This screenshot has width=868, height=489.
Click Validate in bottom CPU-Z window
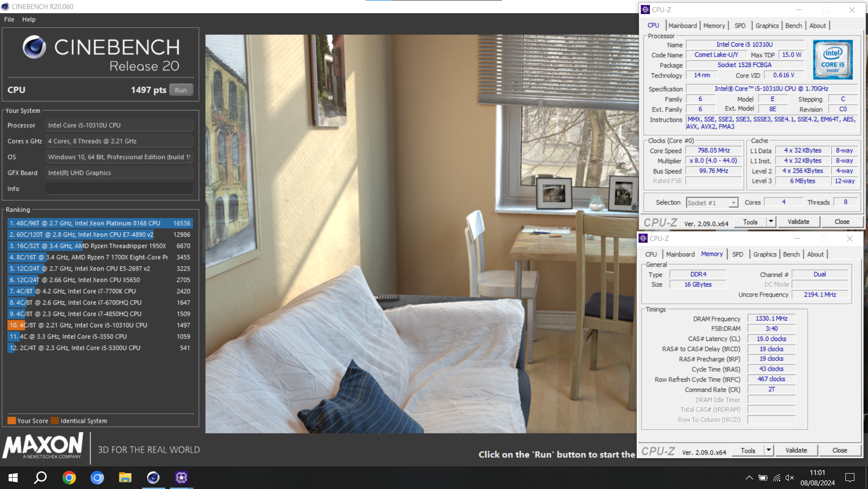(x=796, y=451)
